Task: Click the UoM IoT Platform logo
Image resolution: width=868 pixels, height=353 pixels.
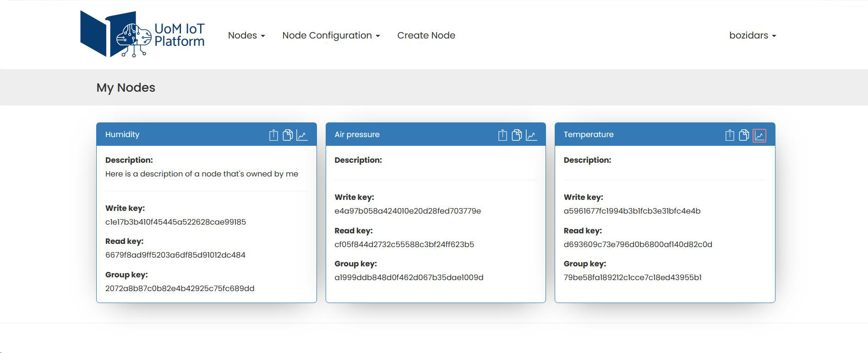Action: coord(142,34)
